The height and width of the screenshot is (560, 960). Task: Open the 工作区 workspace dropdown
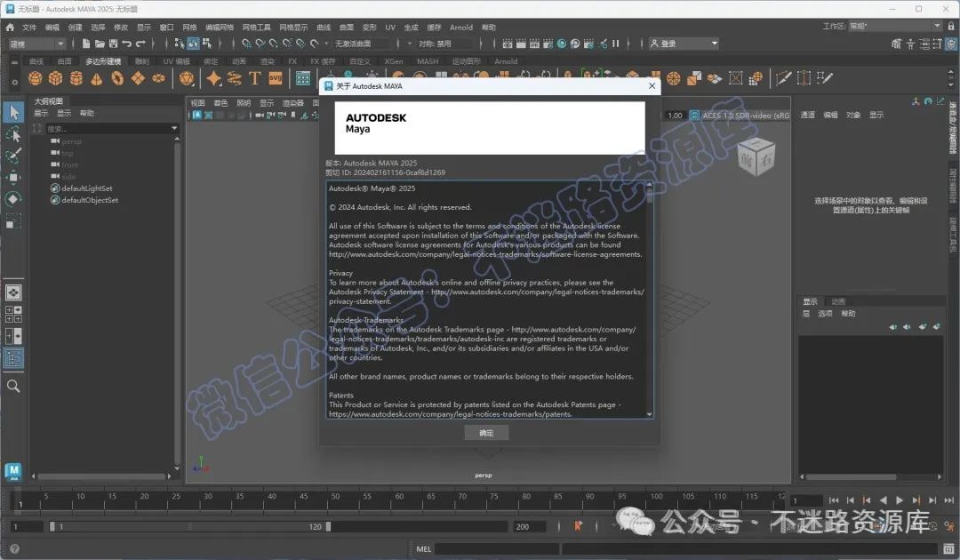point(895,27)
